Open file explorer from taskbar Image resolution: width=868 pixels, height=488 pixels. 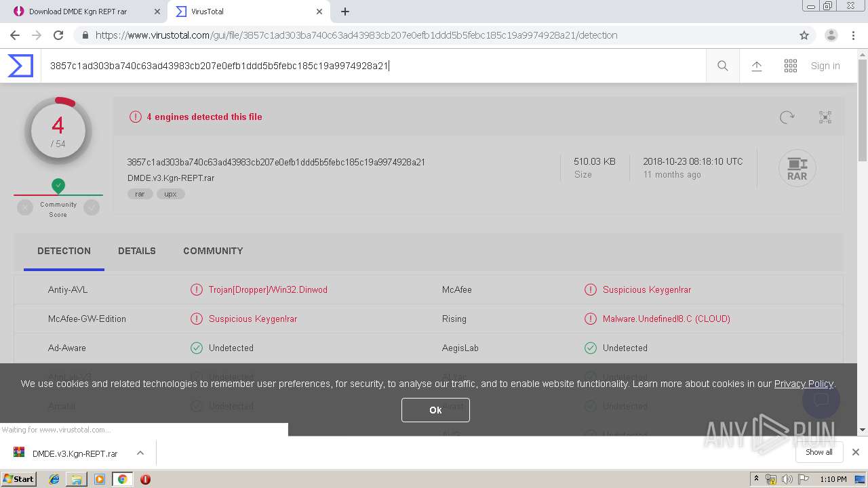[x=77, y=479]
